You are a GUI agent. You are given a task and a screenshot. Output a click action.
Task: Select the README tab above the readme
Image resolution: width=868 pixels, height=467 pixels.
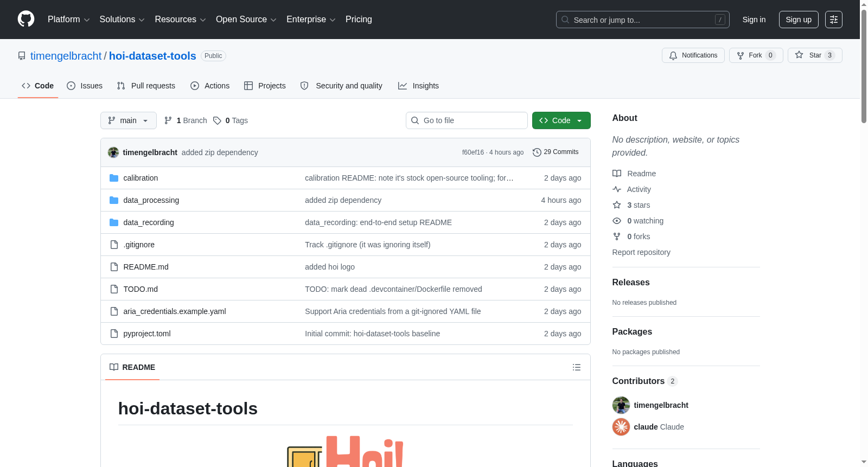click(x=132, y=367)
